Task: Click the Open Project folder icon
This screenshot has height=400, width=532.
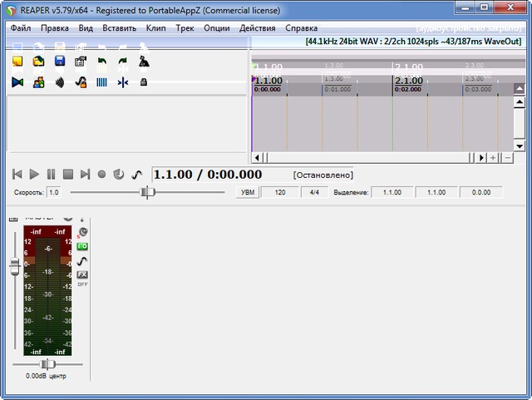Action: tap(38, 62)
